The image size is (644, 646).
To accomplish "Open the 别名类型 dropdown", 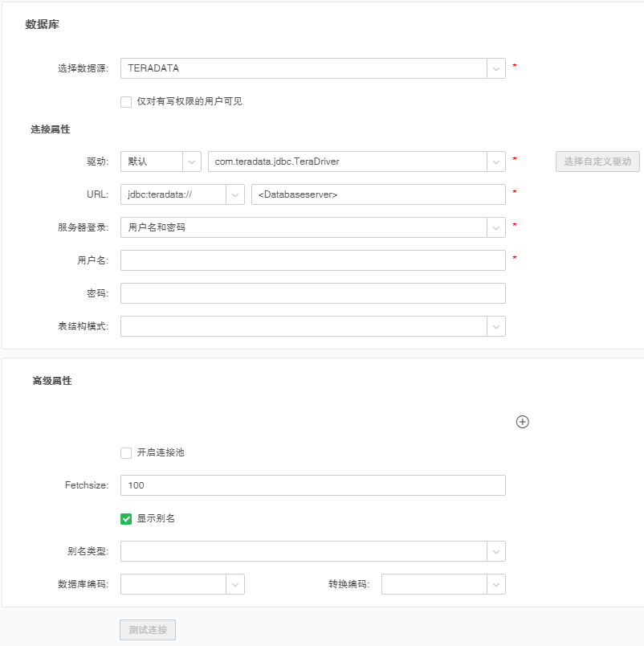I will (496, 551).
